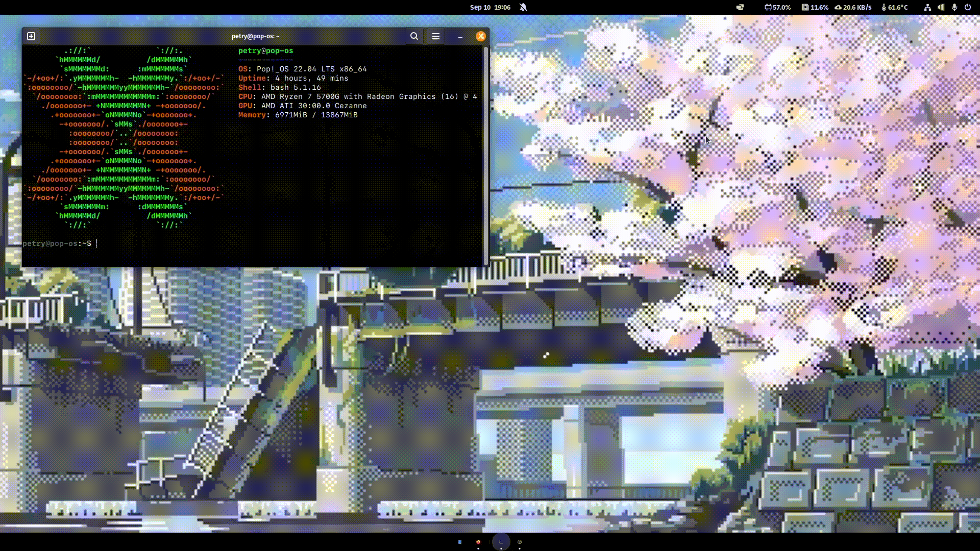Viewport: 980px width, 551px height.
Task: Click the 'CPU: AMD Ryzen 7 5700G' line
Action: point(357,96)
